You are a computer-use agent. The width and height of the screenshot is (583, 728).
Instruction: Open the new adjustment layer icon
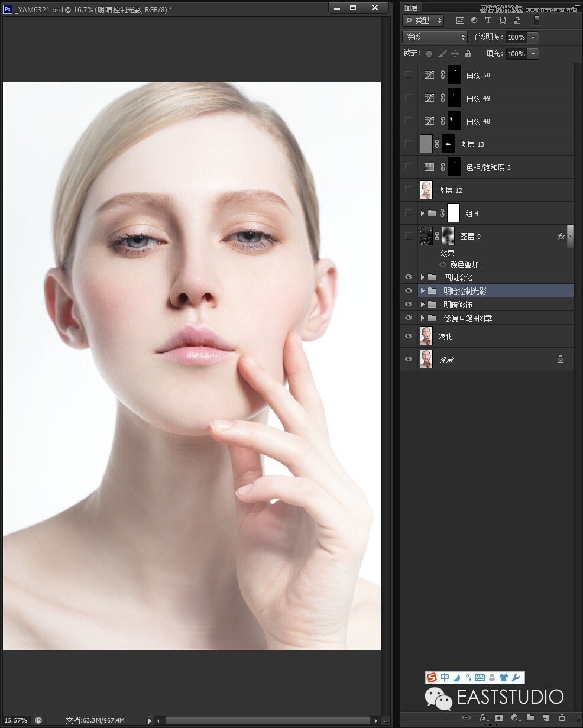514,717
